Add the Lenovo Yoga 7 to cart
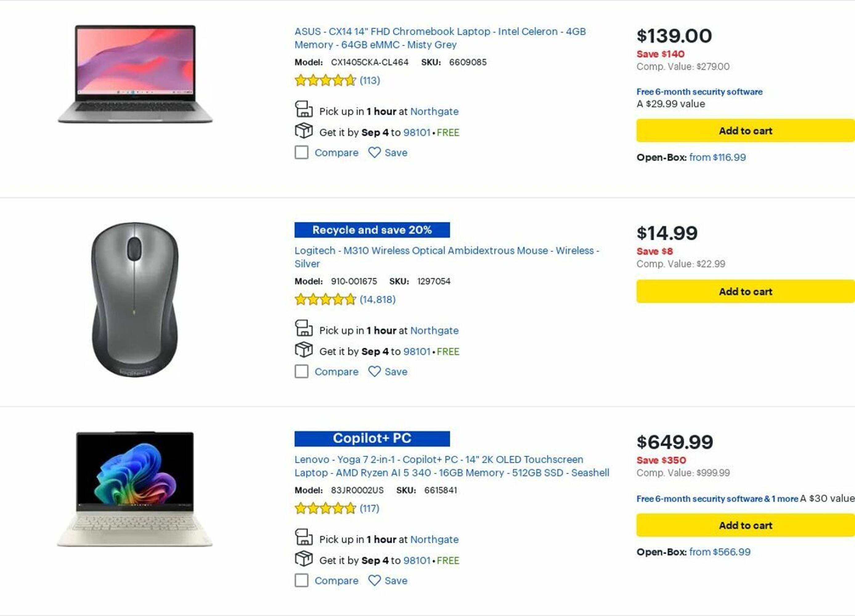 click(x=745, y=525)
